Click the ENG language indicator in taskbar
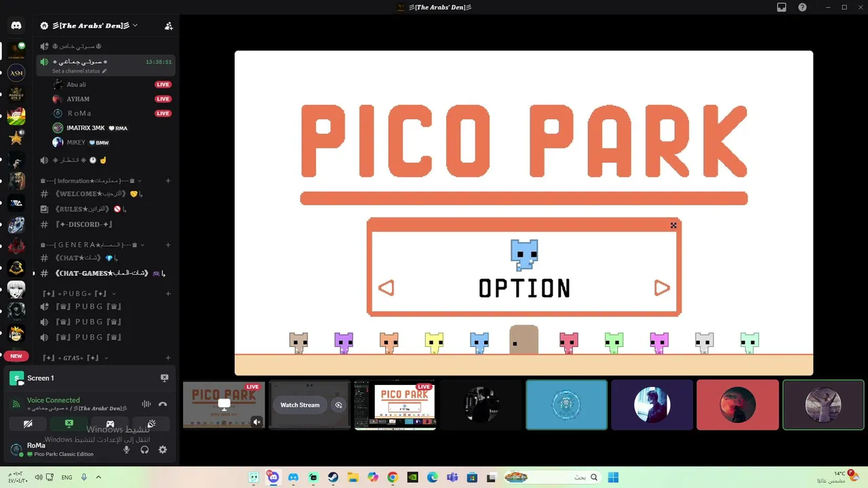 66,477
